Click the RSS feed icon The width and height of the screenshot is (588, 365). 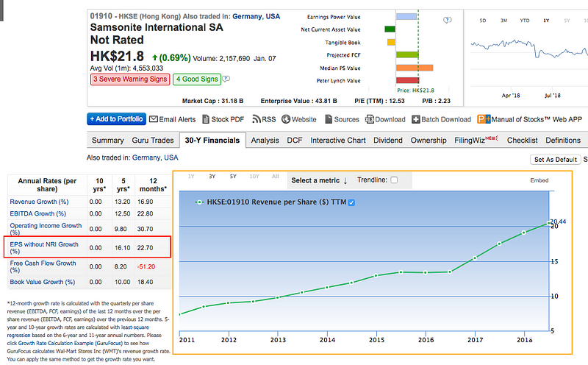(257, 119)
